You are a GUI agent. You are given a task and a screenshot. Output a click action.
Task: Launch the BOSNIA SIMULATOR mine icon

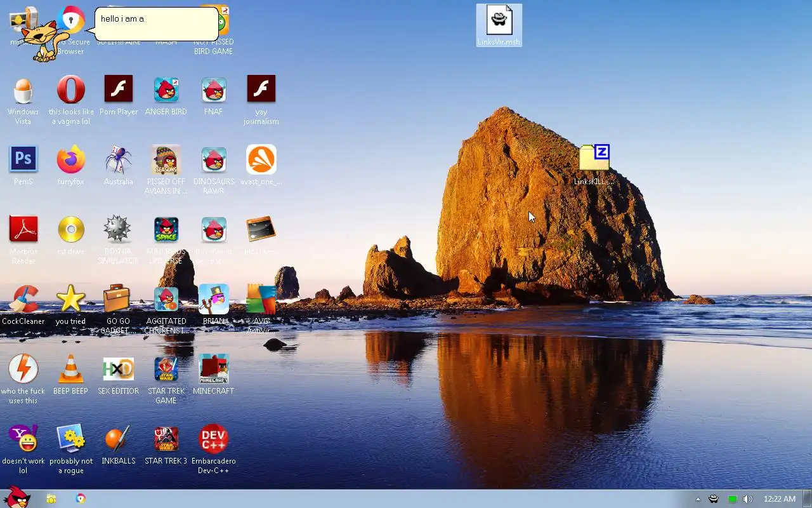(x=118, y=229)
